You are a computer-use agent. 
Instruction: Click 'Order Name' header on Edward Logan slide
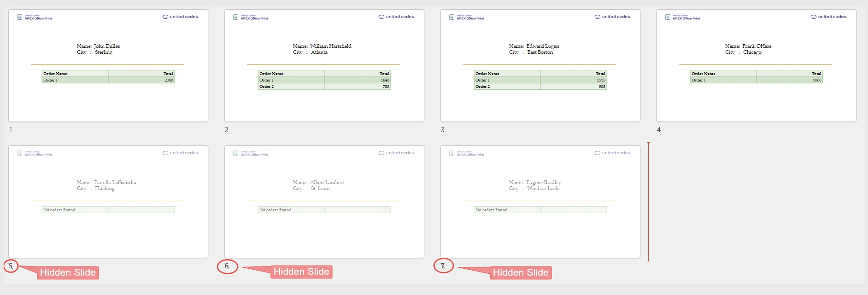pos(487,74)
